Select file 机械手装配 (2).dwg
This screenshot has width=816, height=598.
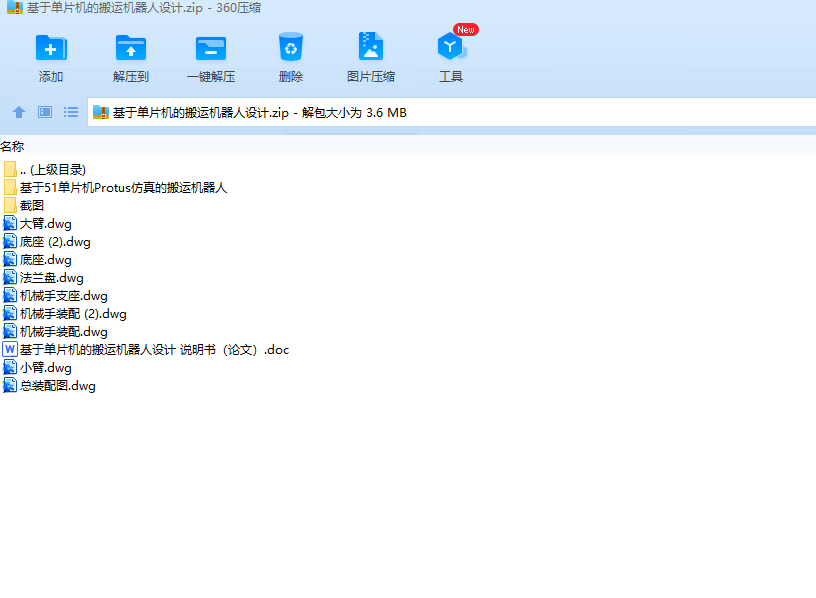coord(65,313)
